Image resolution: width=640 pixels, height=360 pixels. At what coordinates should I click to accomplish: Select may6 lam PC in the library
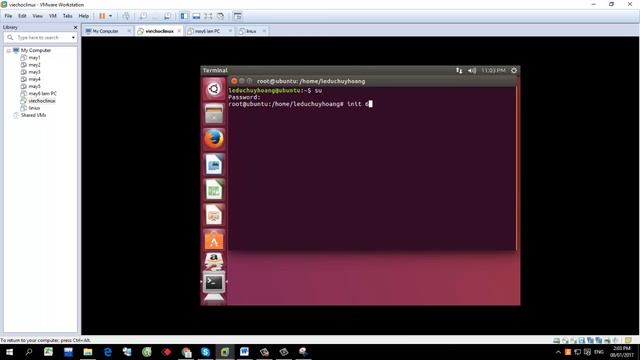point(42,93)
